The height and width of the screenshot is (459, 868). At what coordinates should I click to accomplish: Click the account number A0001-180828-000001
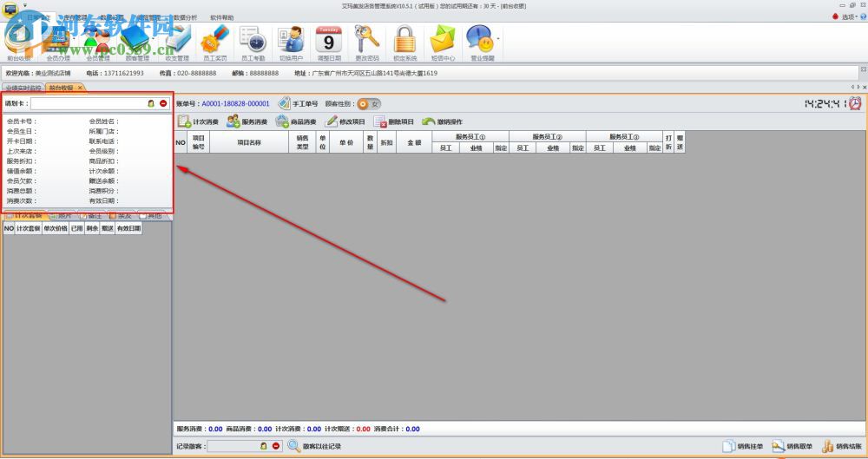click(x=235, y=103)
